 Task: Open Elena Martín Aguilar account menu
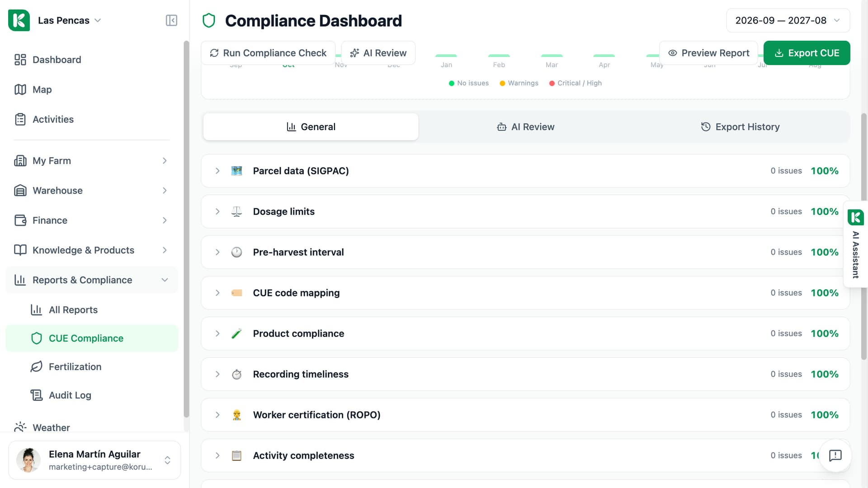point(94,460)
